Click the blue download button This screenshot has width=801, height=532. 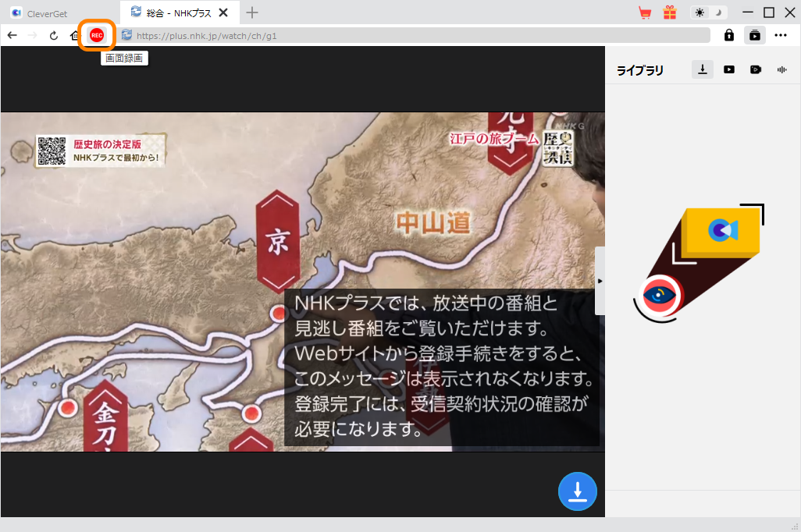click(x=577, y=491)
